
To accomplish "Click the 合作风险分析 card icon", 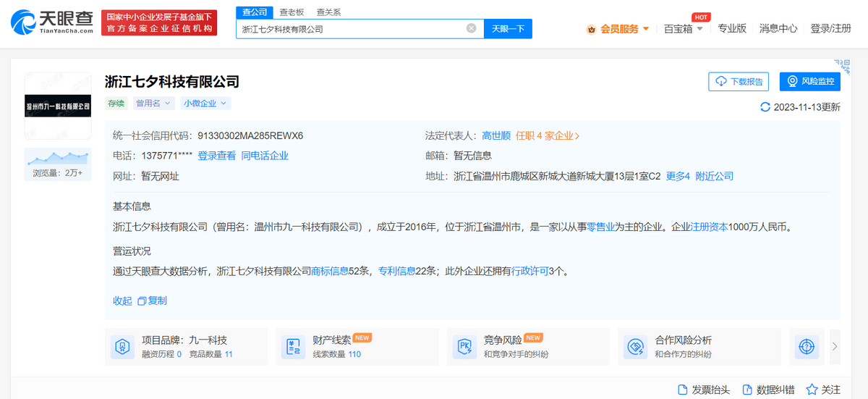I will [x=636, y=347].
